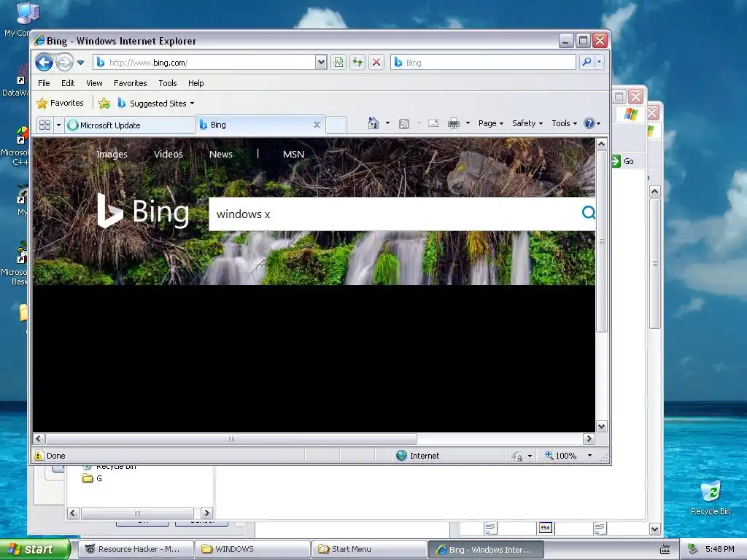Image resolution: width=747 pixels, height=560 pixels.
Task: Open the recent pages dropdown arrow
Action: tap(80, 63)
